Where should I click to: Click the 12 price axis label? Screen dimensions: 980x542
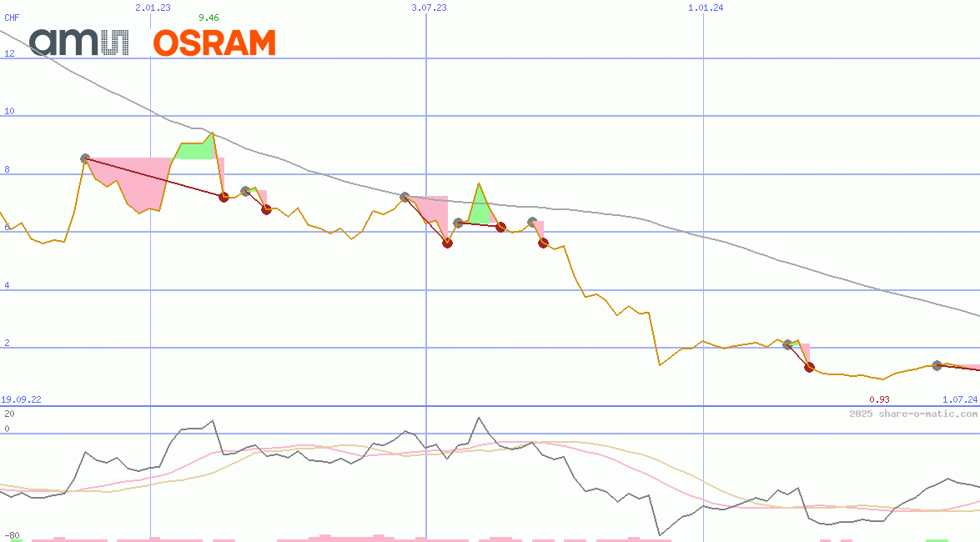tap(9, 53)
